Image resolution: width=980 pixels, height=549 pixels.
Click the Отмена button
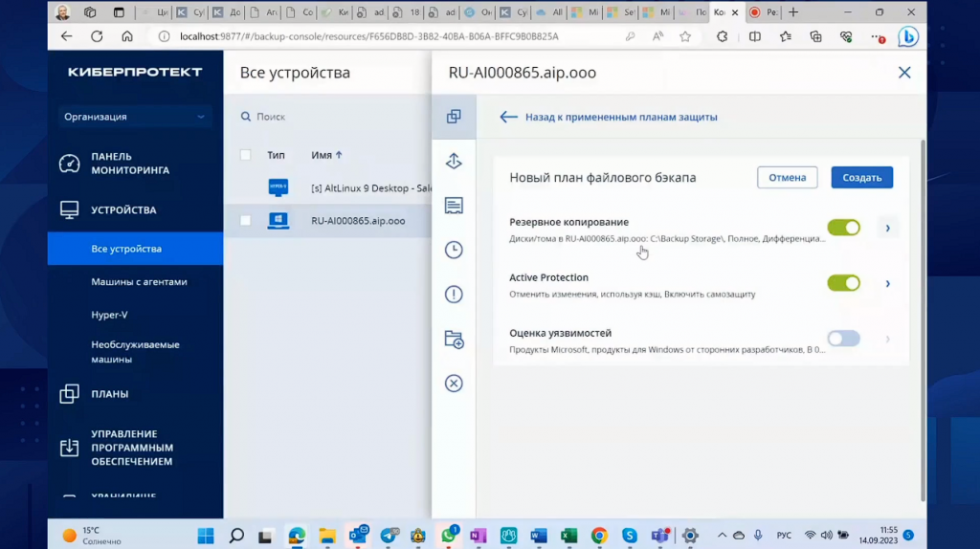click(787, 177)
